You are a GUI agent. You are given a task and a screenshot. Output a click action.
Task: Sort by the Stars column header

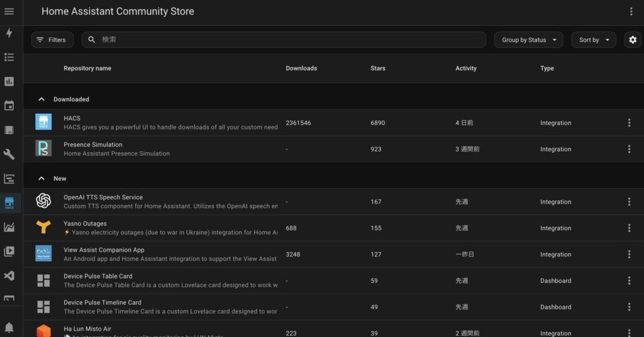click(378, 69)
